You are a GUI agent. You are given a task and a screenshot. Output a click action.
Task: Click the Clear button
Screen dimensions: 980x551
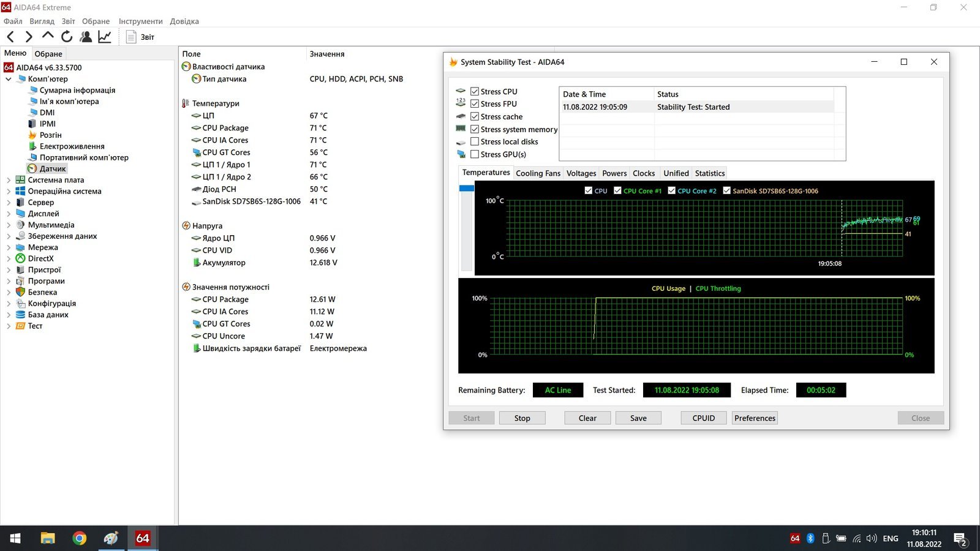click(587, 418)
